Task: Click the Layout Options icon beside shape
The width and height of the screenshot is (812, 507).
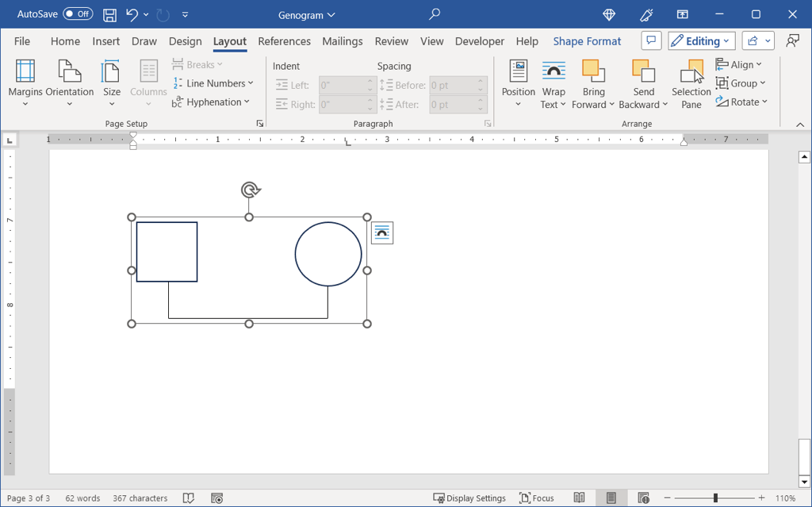Action: coord(382,233)
